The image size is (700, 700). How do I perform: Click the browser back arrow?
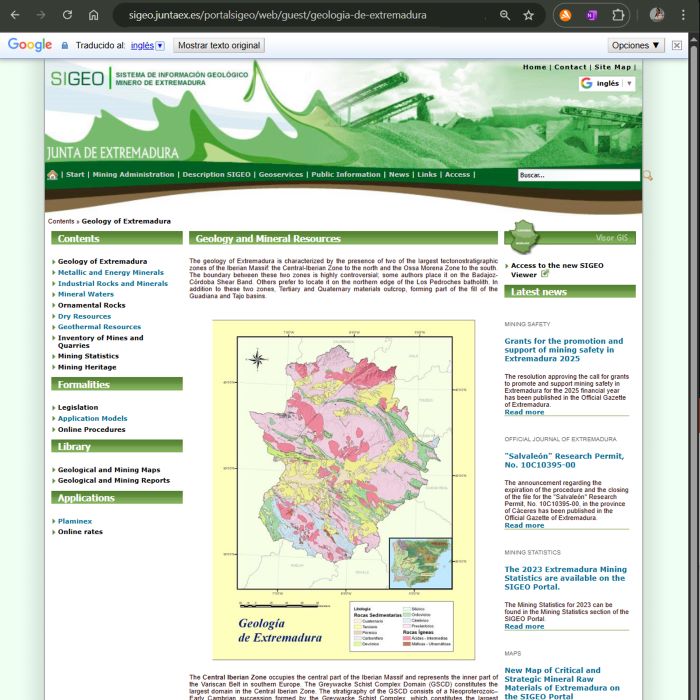coord(15,15)
